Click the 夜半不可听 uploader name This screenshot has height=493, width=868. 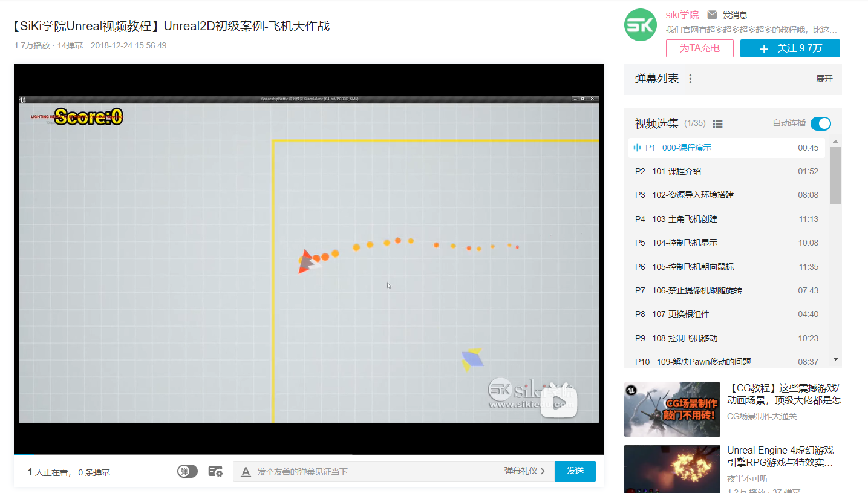[x=749, y=478]
